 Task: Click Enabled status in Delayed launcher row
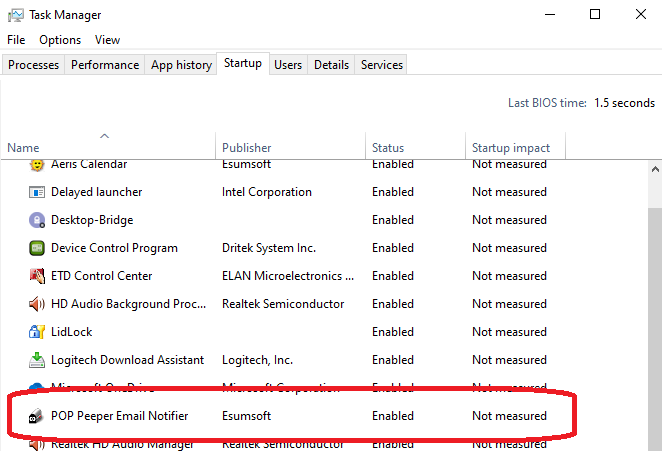[393, 192]
